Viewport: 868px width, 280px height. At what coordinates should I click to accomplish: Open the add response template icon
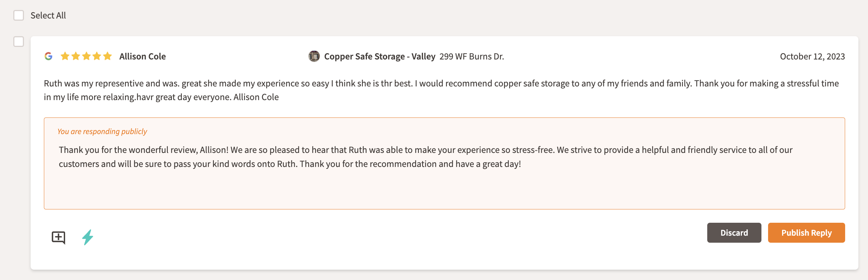pyautogui.click(x=58, y=237)
